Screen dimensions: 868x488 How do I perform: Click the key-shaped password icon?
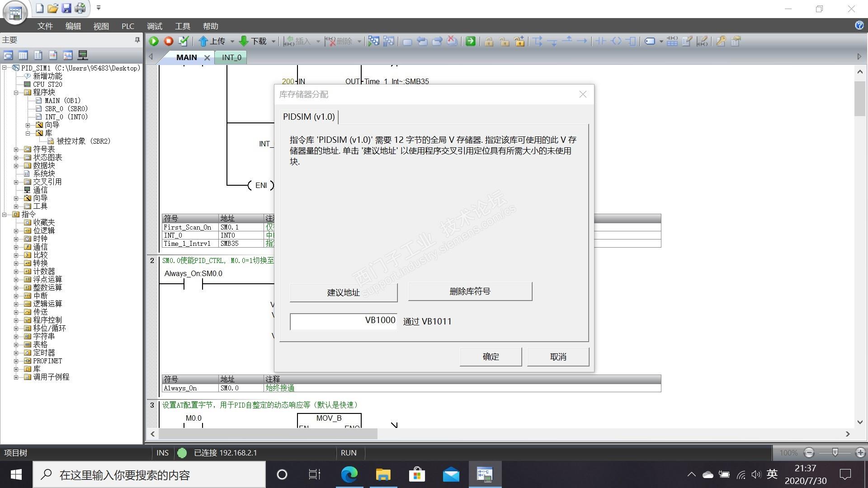[x=721, y=41]
